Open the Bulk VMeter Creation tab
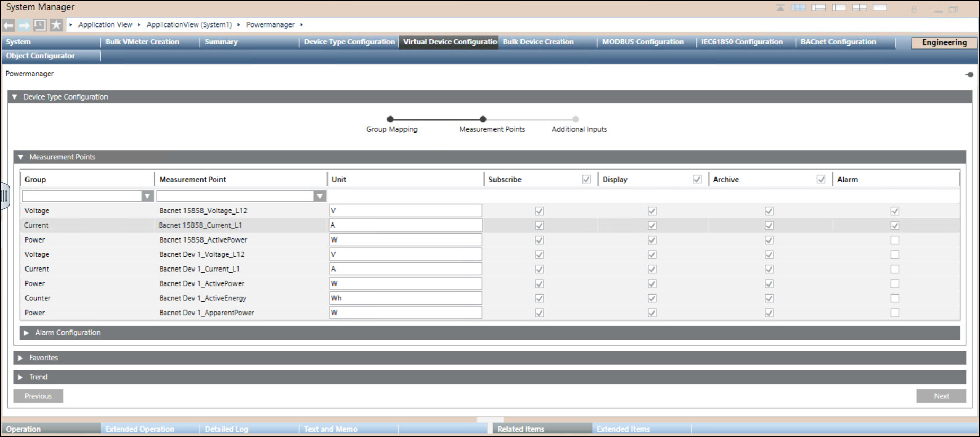 point(142,42)
